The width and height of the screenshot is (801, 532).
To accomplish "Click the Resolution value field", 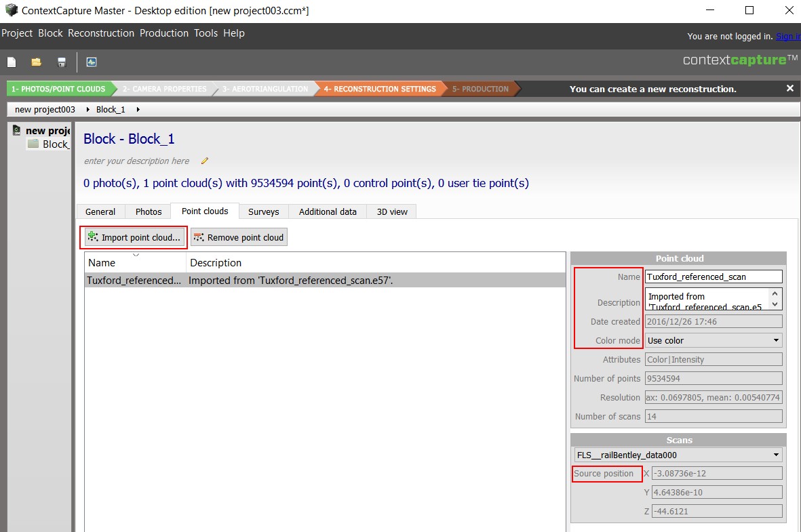I will coord(714,397).
